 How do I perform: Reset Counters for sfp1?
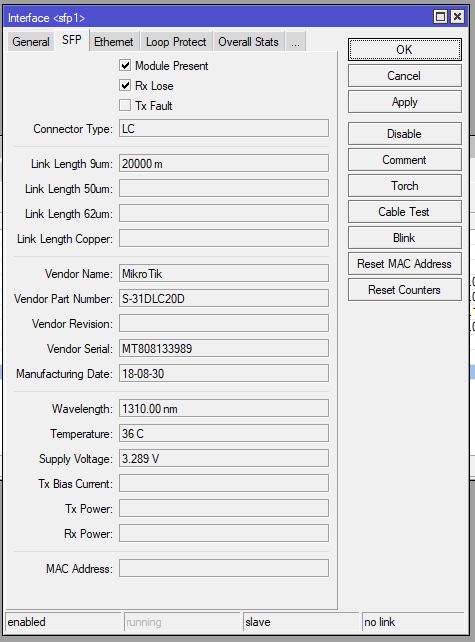coord(405,290)
